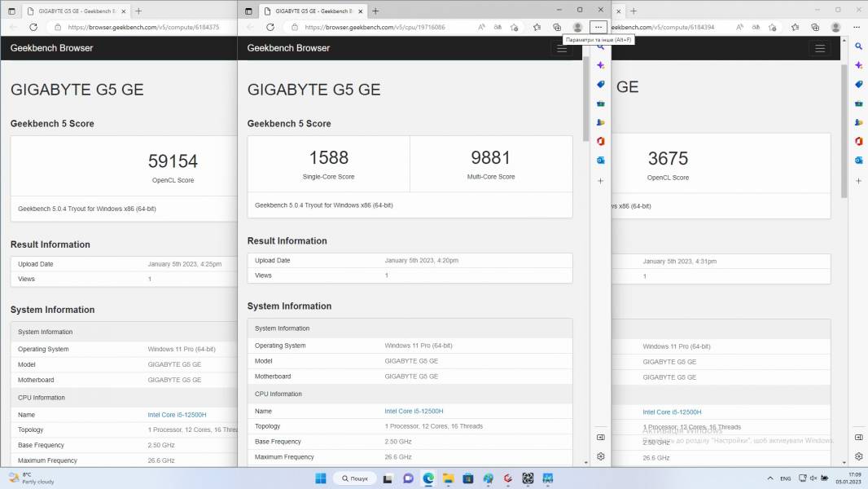
Task: Click Intel Core i5-12500H link in left window
Action: (x=178, y=415)
